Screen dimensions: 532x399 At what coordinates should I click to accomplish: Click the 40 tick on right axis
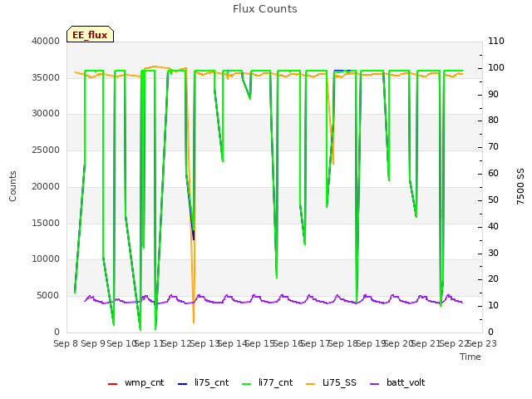(x=493, y=226)
